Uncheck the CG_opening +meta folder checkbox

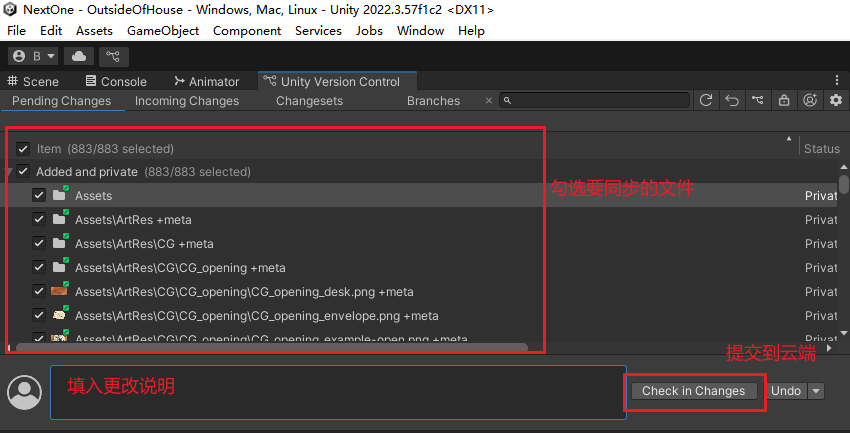click(38, 267)
